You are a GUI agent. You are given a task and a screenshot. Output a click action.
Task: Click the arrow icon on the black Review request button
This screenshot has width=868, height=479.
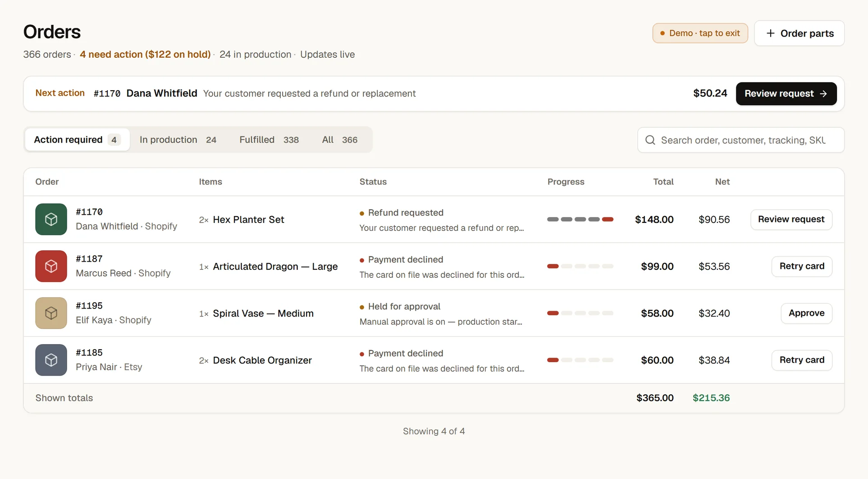tap(823, 94)
